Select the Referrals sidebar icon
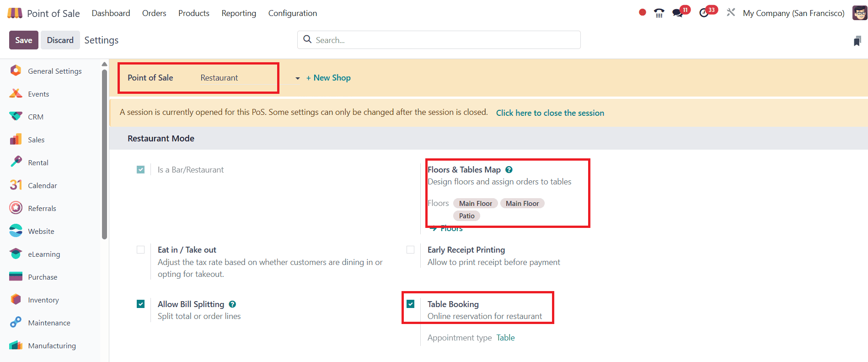Viewport: 868px width, 362px height. pos(16,208)
